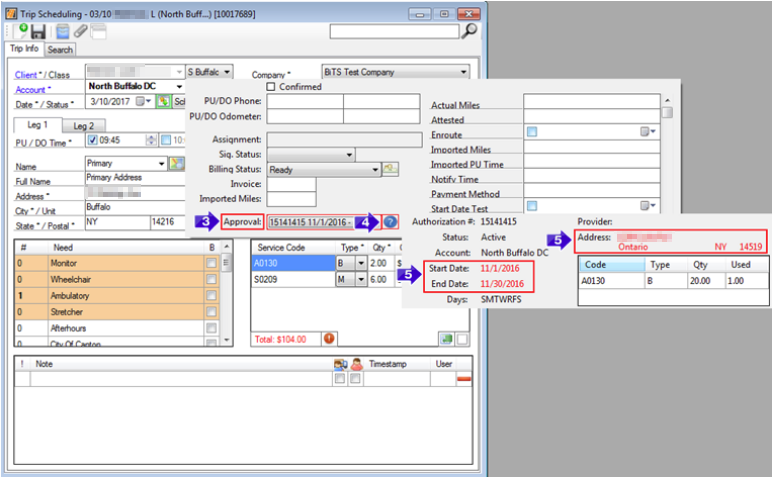The image size is (772, 477).
Task: Open the Sig. Status dropdown
Action: tap(311, 155)
